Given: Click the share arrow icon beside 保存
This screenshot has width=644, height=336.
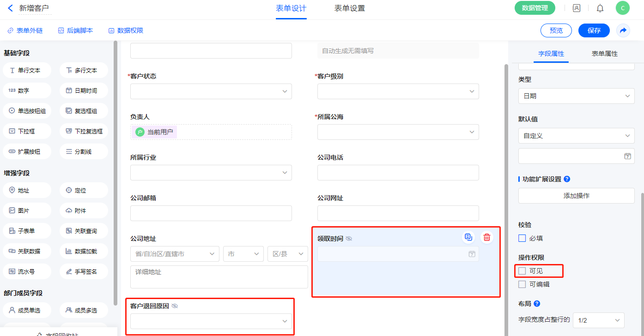Looking at the screenshot, I should point(623,30).
